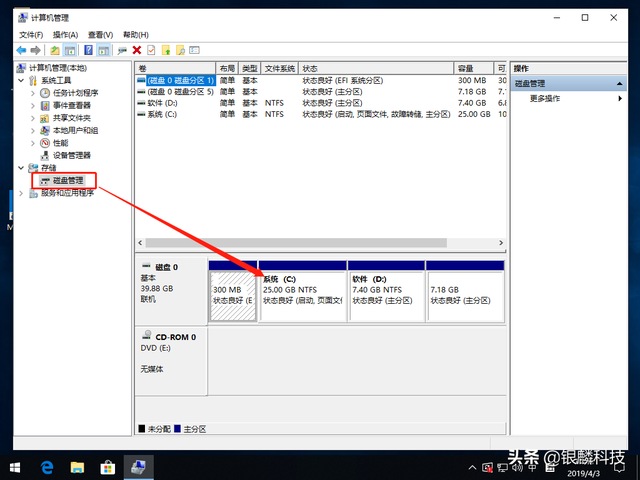Click the folder with green arrow icon
The image size is (640, 480).
(166, 50)
